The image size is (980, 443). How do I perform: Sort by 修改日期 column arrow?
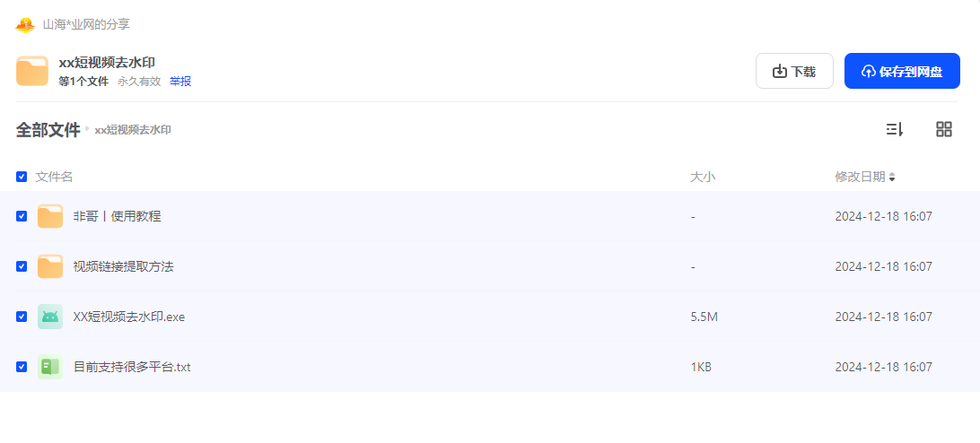[x=892, y=178]
